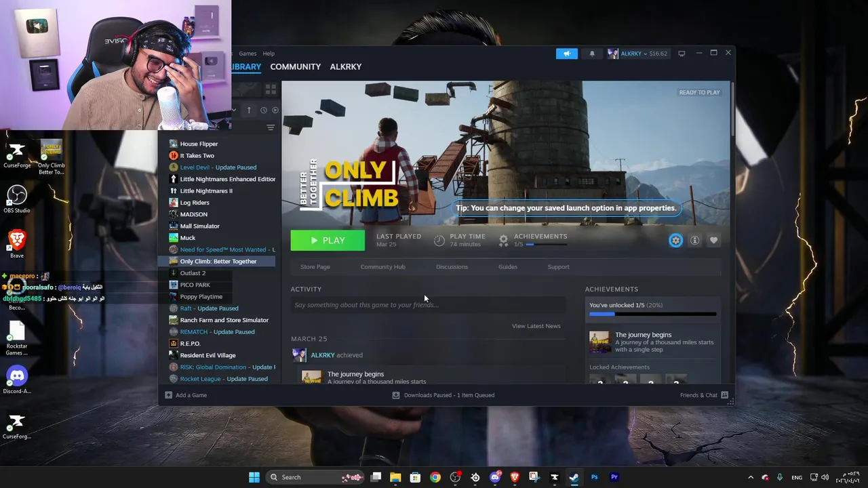The width and height of the screenshot is (868, 488).
Task: Click the achievements trophy icon
Action: [x=503, y=240]
